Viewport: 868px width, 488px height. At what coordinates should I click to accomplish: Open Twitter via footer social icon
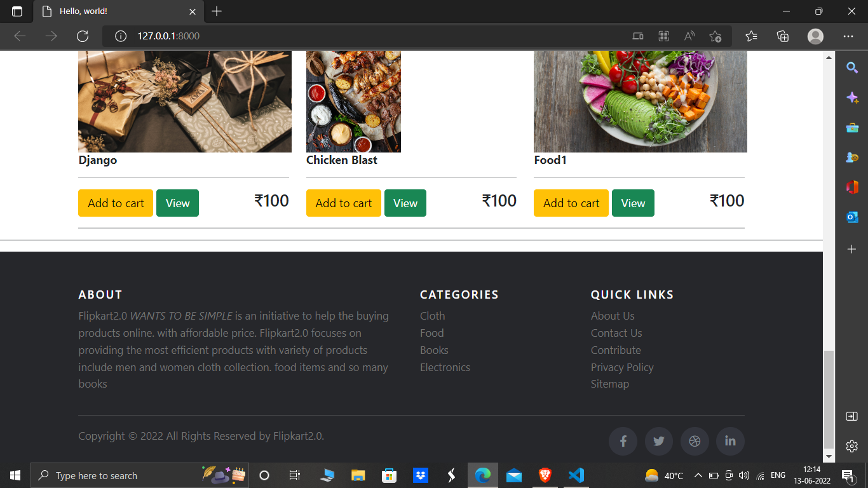coord(658,441)
